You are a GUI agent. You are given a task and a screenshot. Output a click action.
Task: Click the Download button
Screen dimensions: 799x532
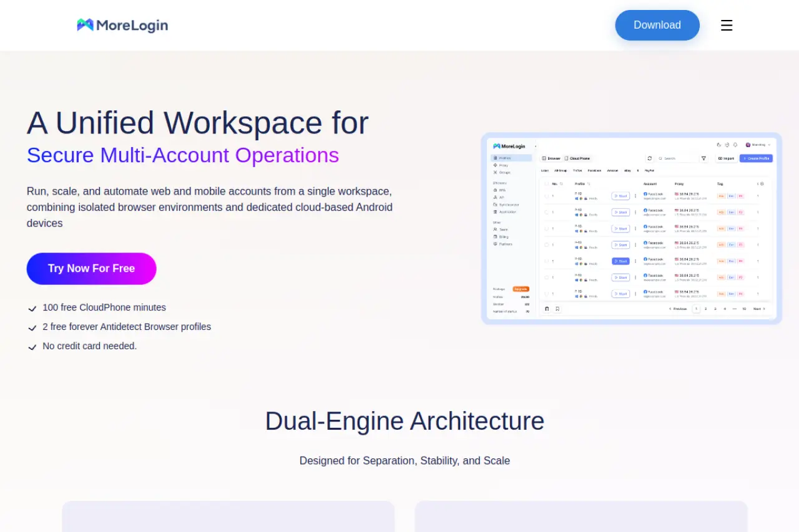(x=657, y=26)
